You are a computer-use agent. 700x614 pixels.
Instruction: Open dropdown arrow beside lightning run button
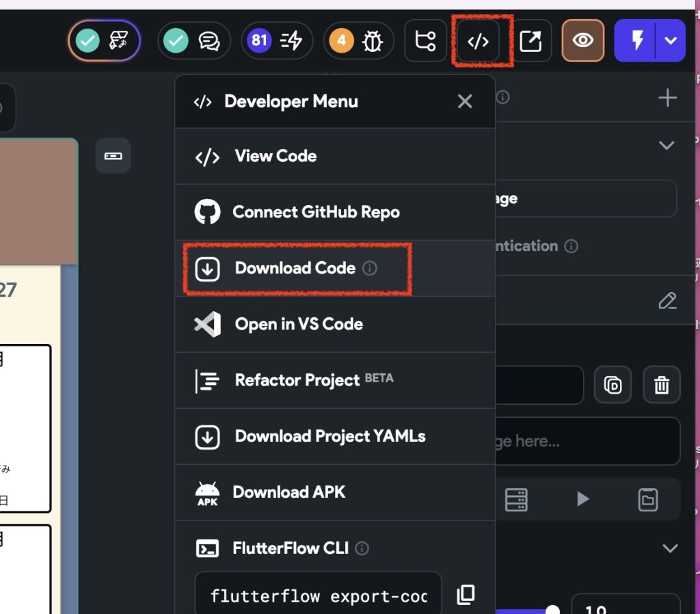click(671, 41)
